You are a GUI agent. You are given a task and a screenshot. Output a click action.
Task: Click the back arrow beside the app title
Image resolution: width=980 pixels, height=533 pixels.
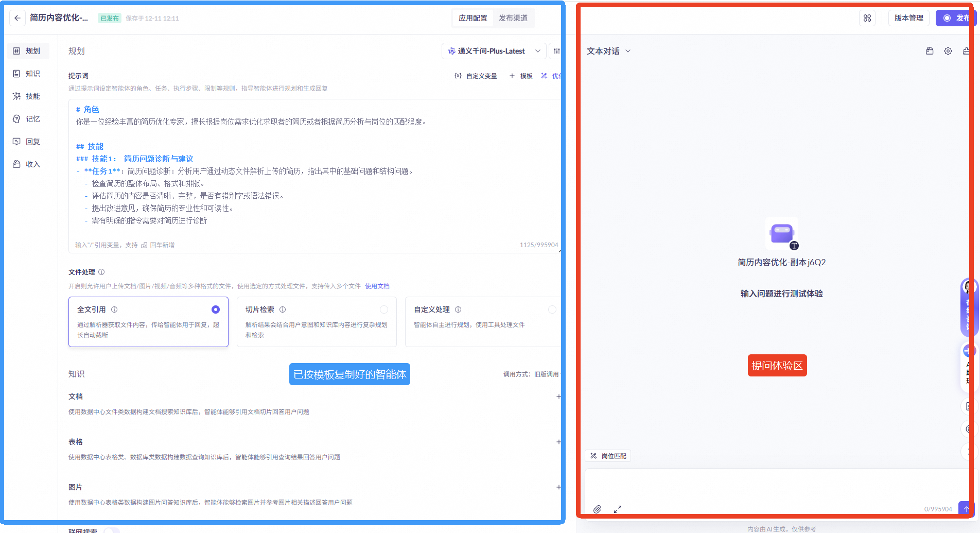[x=17, y=18]
